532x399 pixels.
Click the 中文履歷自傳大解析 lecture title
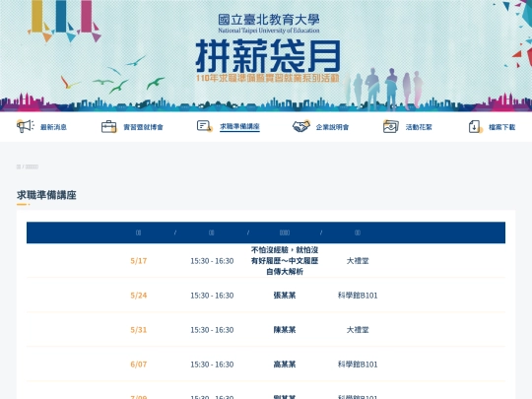[x=285, y=261]
